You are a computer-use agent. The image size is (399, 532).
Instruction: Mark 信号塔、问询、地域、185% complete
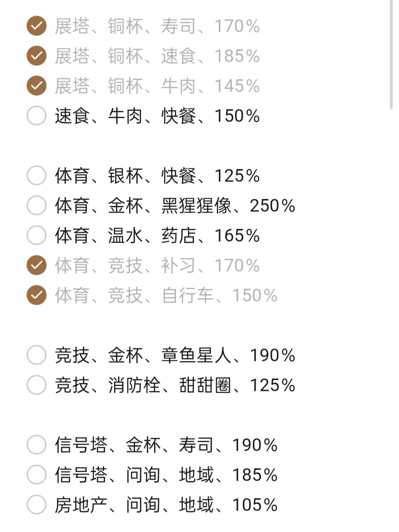coord(37,475)
